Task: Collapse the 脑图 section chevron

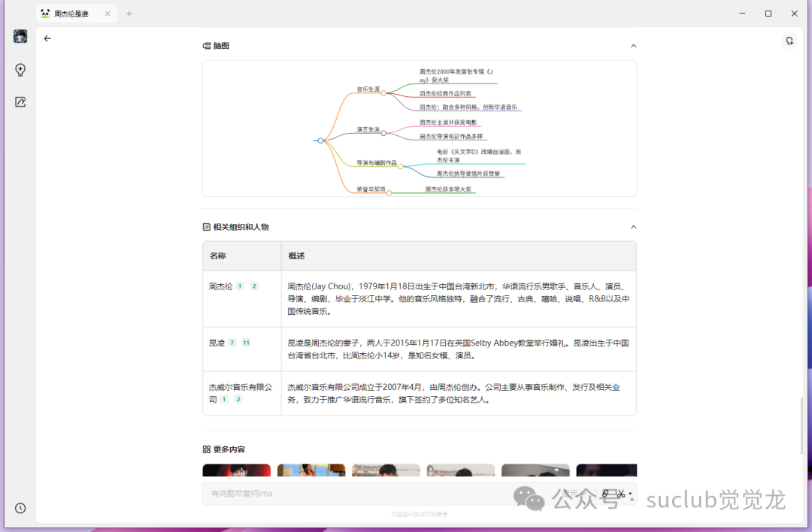Action: 633,46
